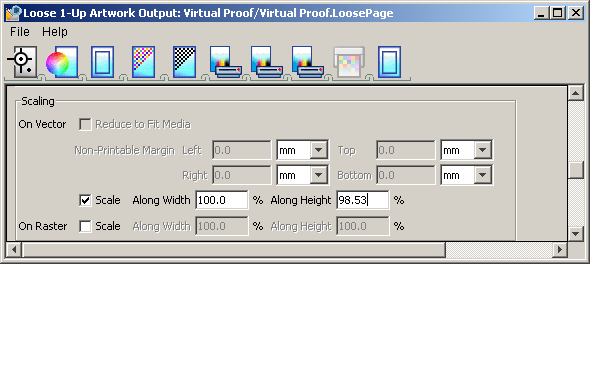Toggle Reduce to Fit Media checkbox
This screenshot has height=384, width=590.
click(85, 124)
